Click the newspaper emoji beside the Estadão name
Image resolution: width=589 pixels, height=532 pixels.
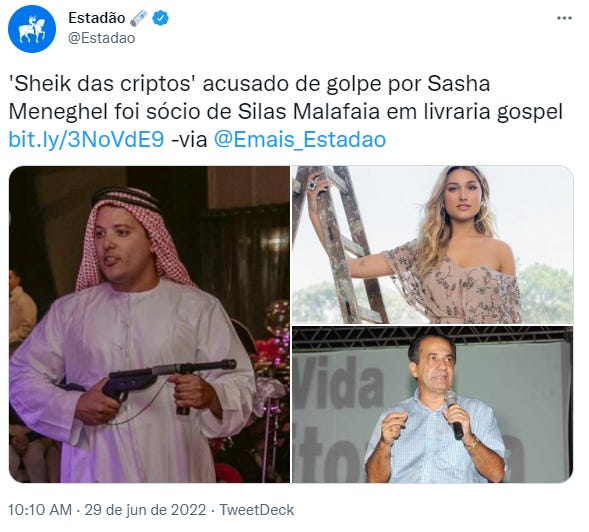[139, 18]
